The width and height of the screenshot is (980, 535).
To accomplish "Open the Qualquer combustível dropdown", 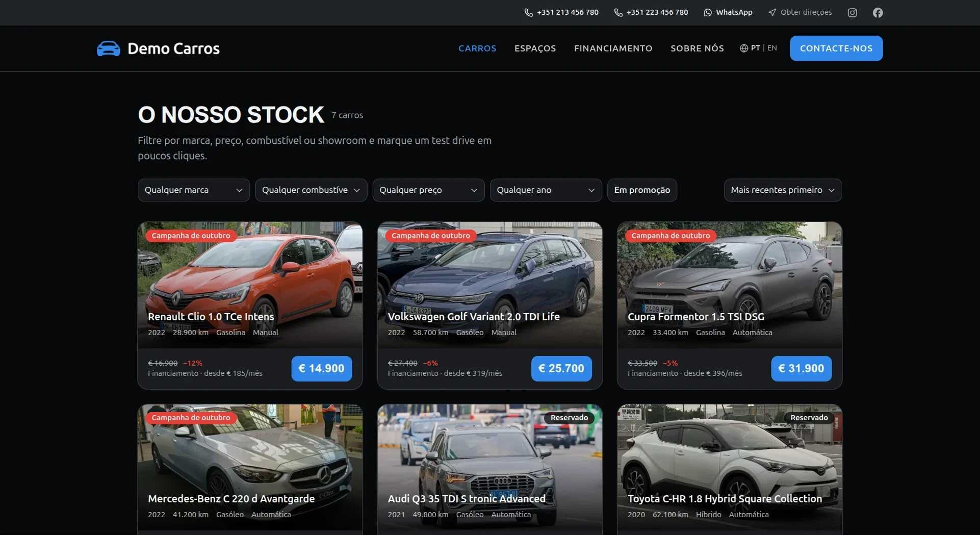I will (x=311, y=190).
